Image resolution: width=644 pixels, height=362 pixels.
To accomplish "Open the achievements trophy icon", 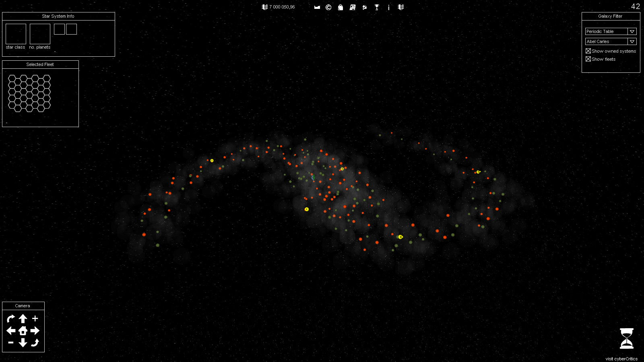I will pyautogui.click(x=377, y=7).
